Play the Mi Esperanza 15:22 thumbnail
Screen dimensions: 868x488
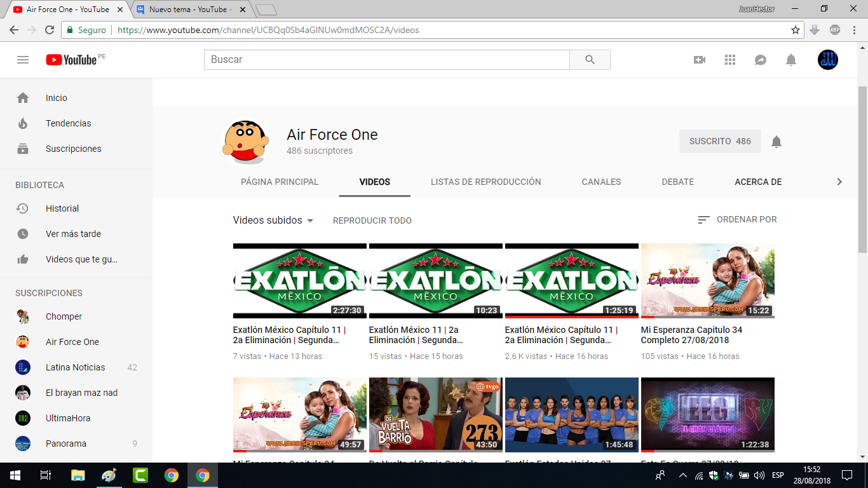708,281
